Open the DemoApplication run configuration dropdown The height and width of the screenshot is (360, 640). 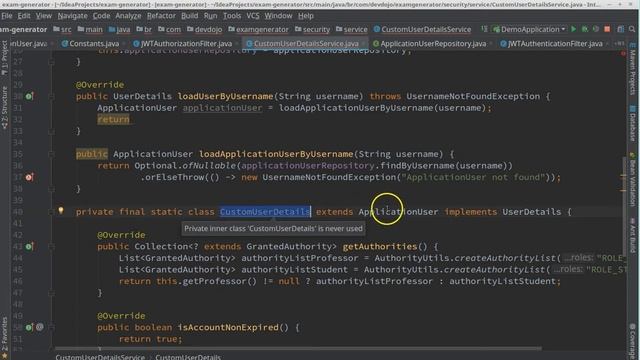click(529, 29)
